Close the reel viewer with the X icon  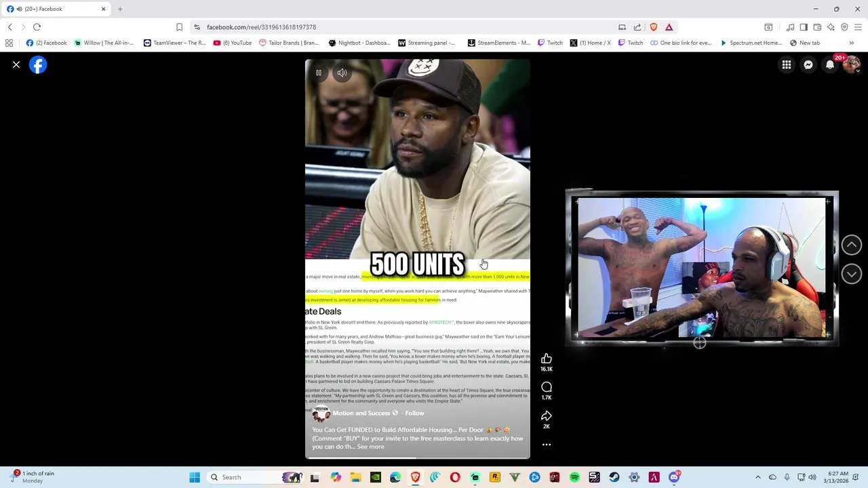(16, 65)
